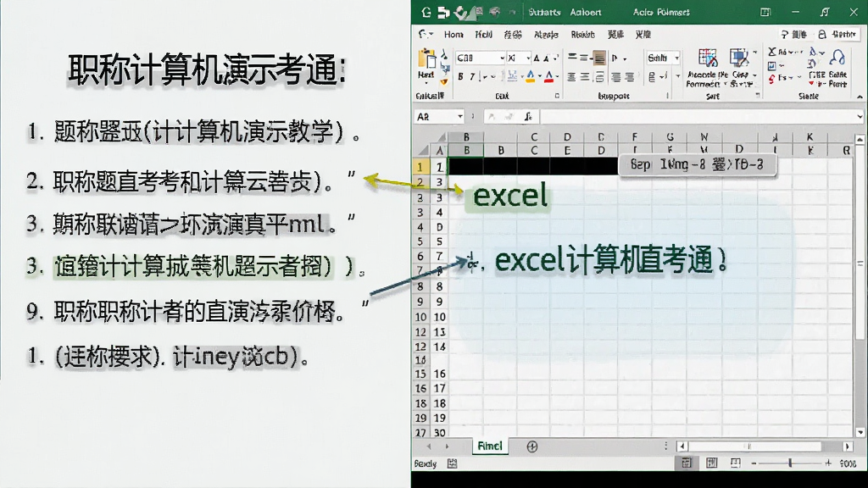
Task: Switch to Normal view in status bar
Action: click(x=687, y=463)
